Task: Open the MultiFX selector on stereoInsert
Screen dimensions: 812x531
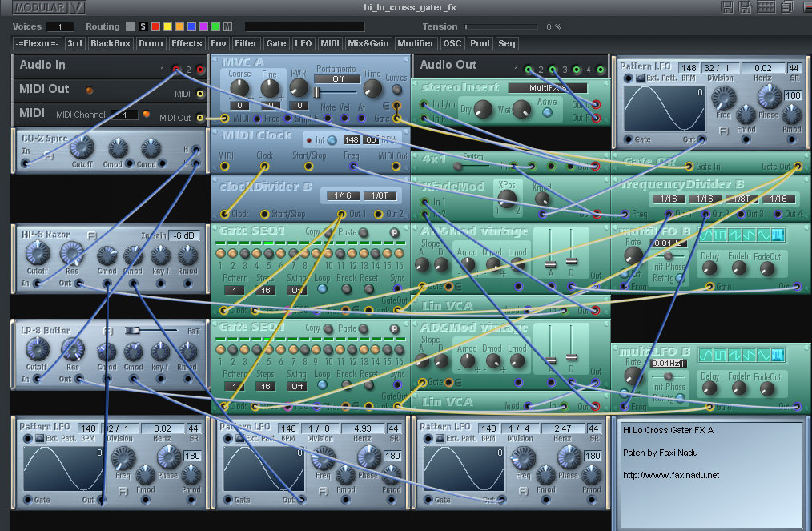Action: tap(548, 87)
